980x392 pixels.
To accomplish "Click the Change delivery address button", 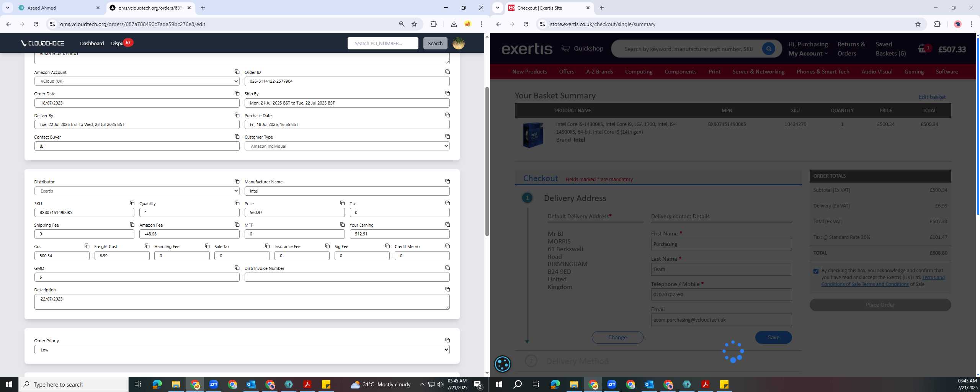I will coord(617,337).
